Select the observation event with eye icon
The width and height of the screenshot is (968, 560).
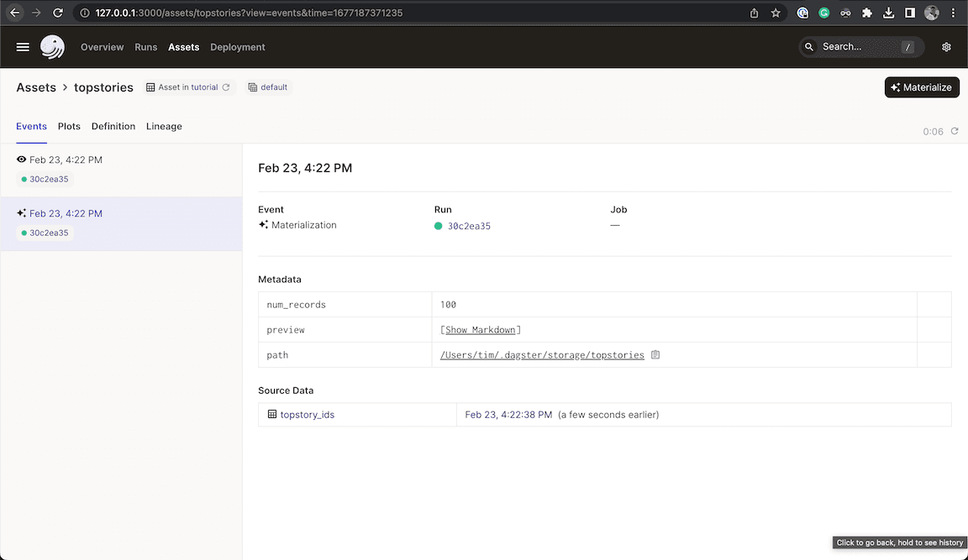[66, 160]
